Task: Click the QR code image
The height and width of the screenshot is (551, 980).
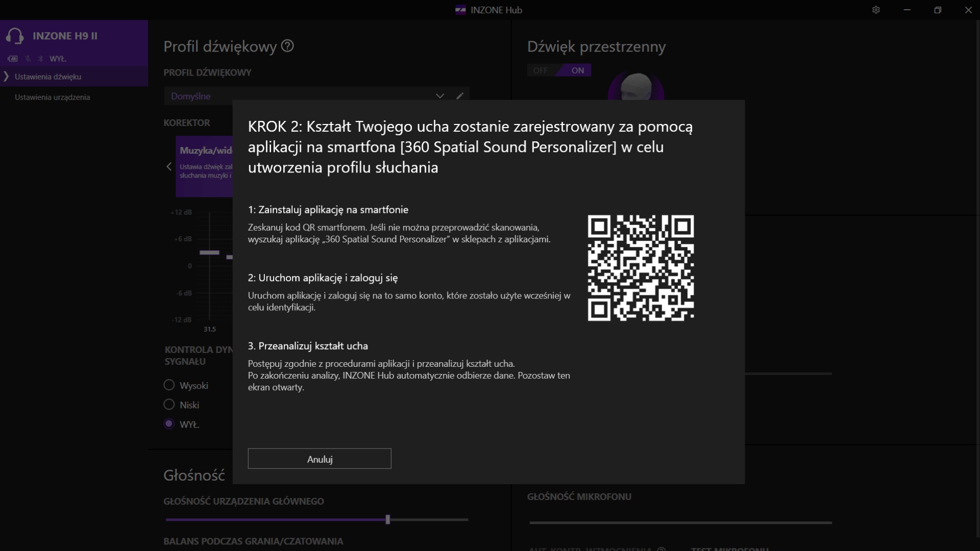Action: coord(641,268)
